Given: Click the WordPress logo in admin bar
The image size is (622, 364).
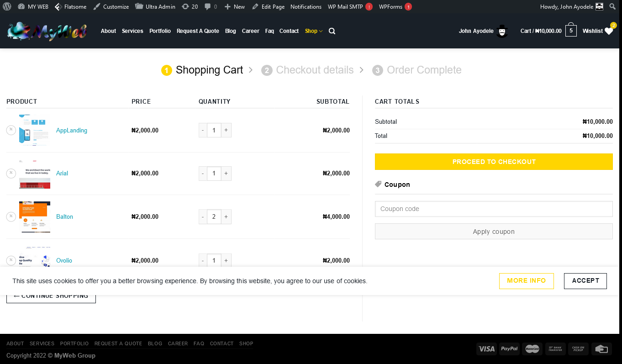Looking at the screenshot, I should [7, 6].
